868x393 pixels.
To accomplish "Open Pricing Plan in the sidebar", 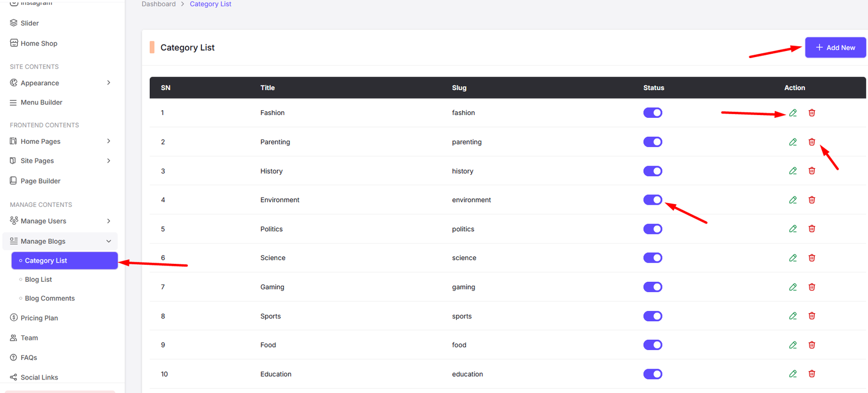I will click(39, 318).
